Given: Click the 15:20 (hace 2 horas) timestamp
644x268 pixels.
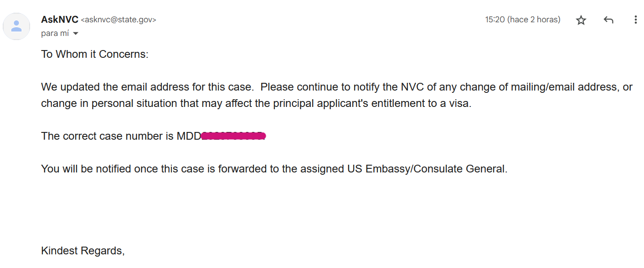Looking at the screenshot, I should pyautogui.click(x=523, y=20).
